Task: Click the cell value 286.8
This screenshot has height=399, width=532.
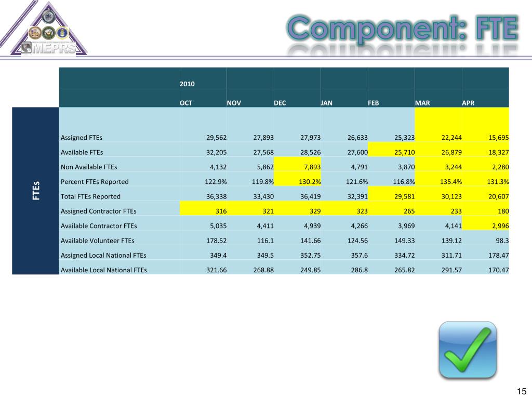Action: [x=359, y=270]
